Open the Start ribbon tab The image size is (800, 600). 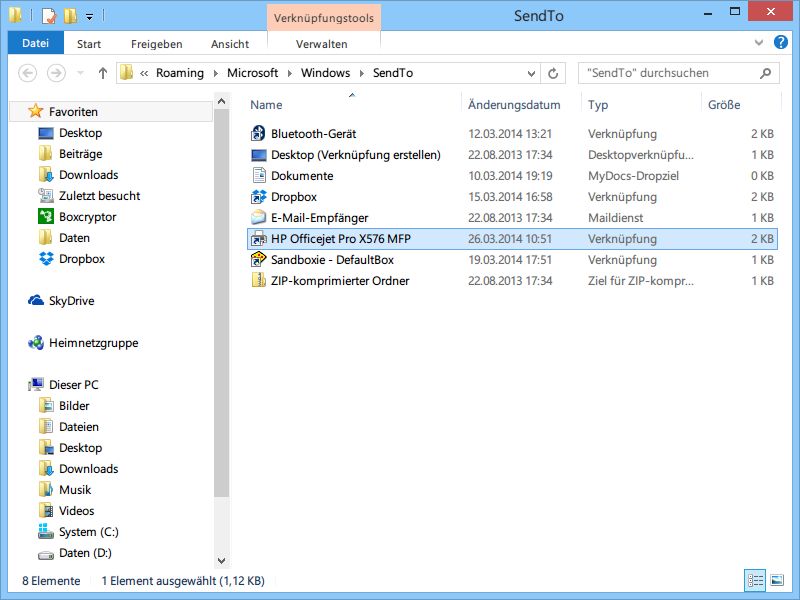pyautogui.click(x=89, y=44)
